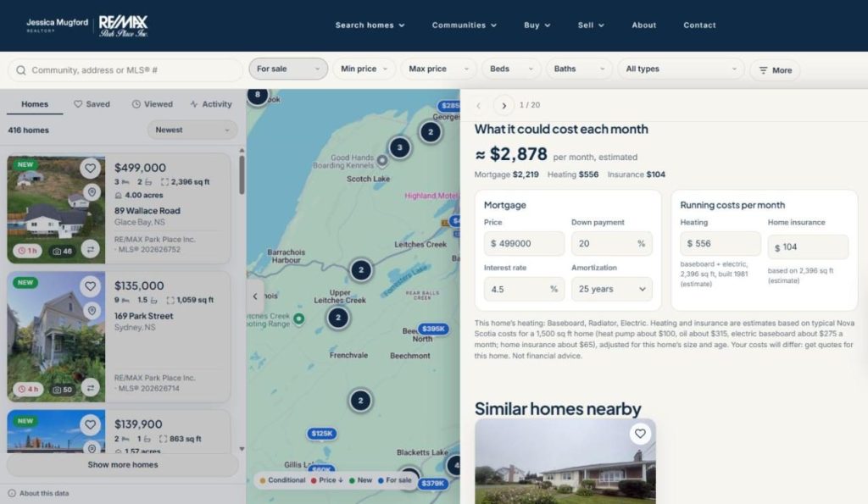Favorite the $135,000 Park Street home
The height and width of the screenshot is (504, 868).
pyautogui.click(x=90, y=286)
